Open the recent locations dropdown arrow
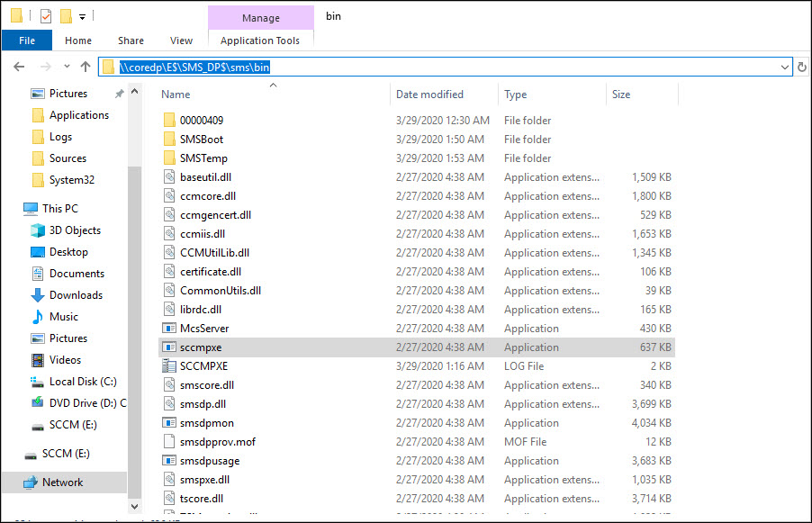The image size is (812, 523). click(66, 67)
